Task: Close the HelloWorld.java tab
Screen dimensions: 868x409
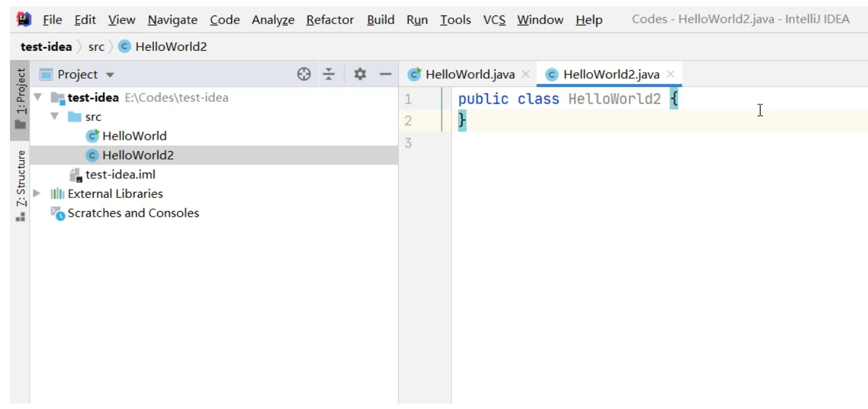Action: point(526,74)
